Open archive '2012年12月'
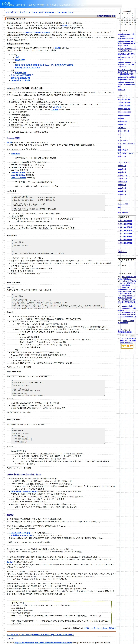The image size is (138, 644). (123, 175)
